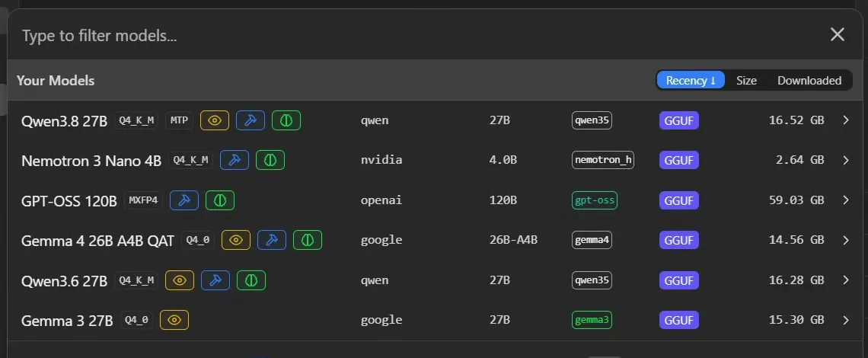Click the GGUF badge on Gemma 4 26B row
The height and width of the screenshot is (358, 868).
[678, 240]
